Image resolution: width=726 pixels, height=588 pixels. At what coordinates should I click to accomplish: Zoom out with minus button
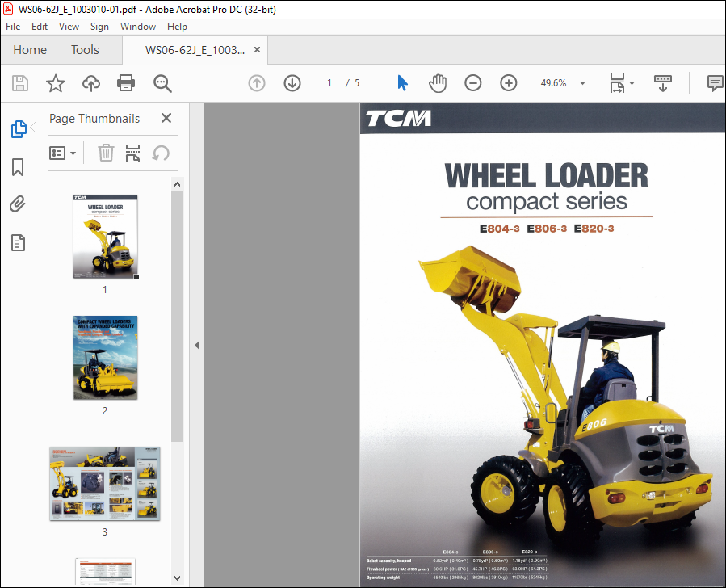(472, 83)
